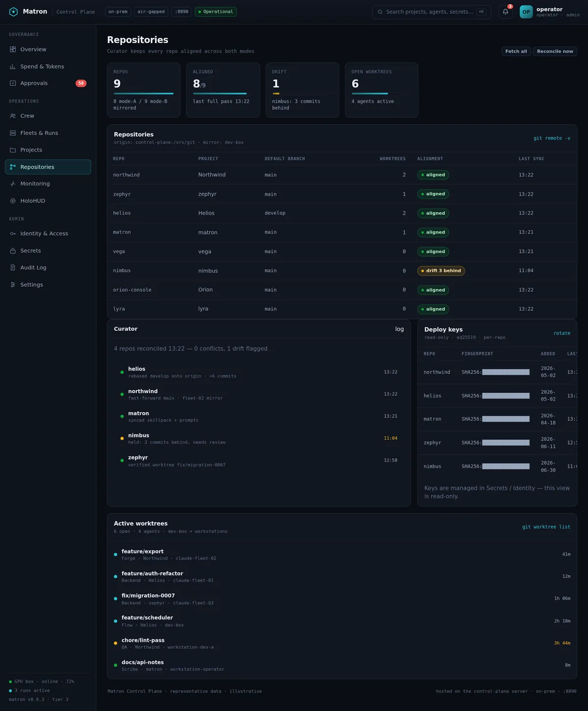588x711 pixels.
Task: Go to Spend & Tokens page
Action: tap(48, 67)
